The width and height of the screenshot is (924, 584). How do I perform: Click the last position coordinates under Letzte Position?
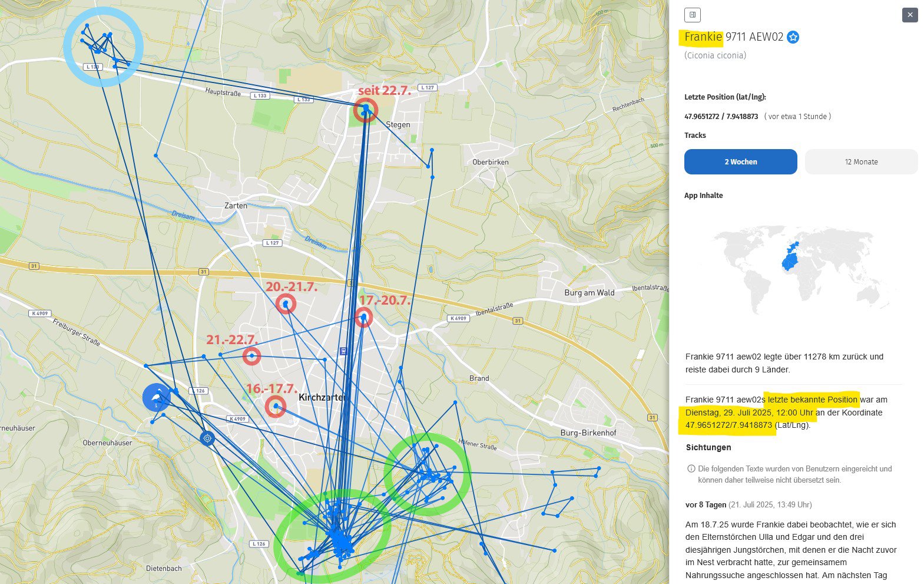tap(721, 117)
